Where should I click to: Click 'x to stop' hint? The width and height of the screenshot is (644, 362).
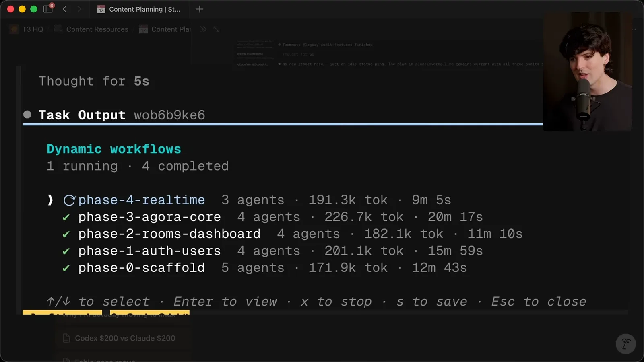pyautogui.click(x=336, y=301)
